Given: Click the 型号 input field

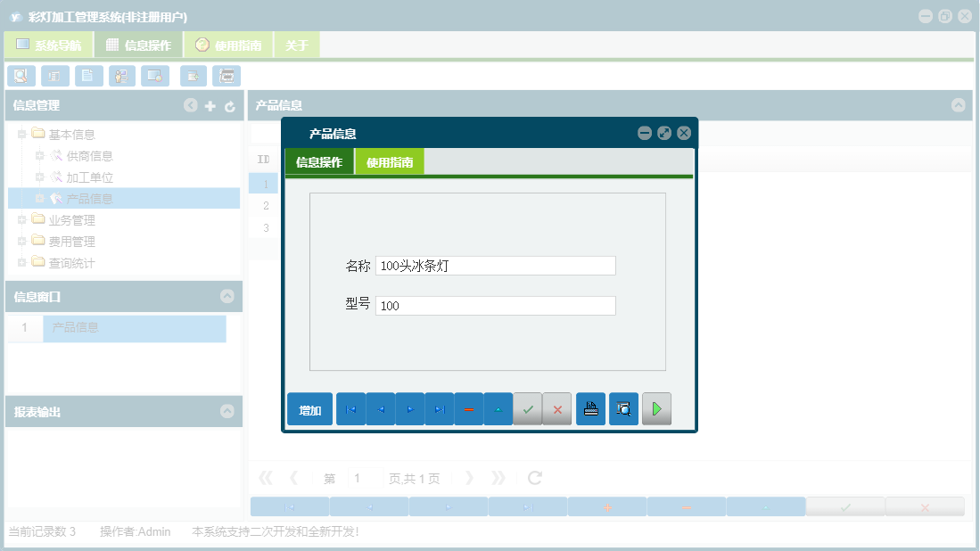Looking at the screenshot, I should pyautogui.click(x=495, y=305).
